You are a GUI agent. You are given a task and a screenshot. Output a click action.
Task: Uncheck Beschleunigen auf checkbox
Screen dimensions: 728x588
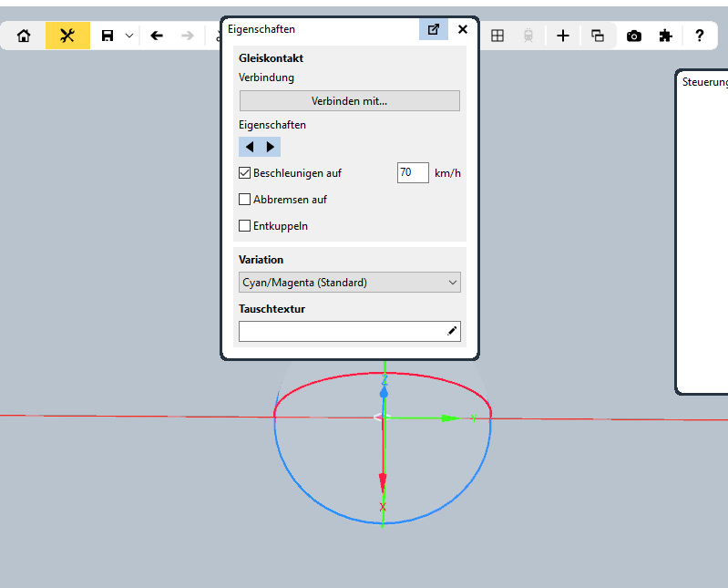245,173
